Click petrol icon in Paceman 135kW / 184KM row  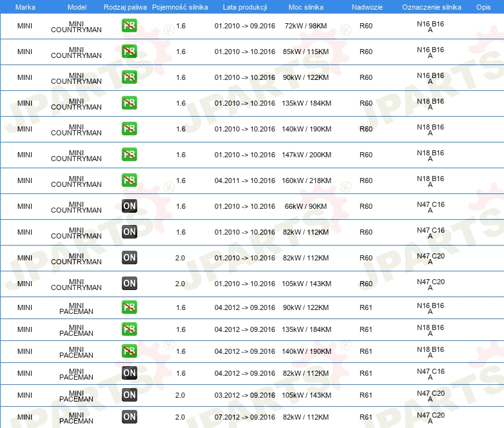pyautogui.click(x=129, y=329)
